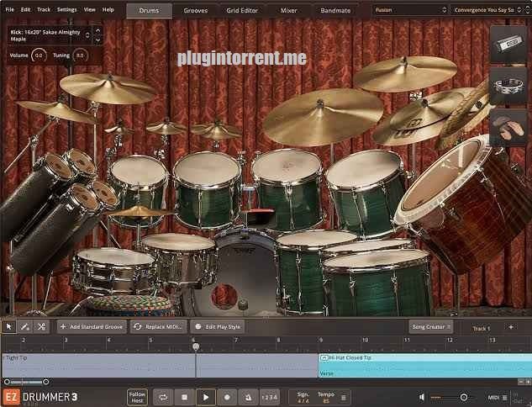
Task: Step to previous kick instrument
Action: pos(98,31)
